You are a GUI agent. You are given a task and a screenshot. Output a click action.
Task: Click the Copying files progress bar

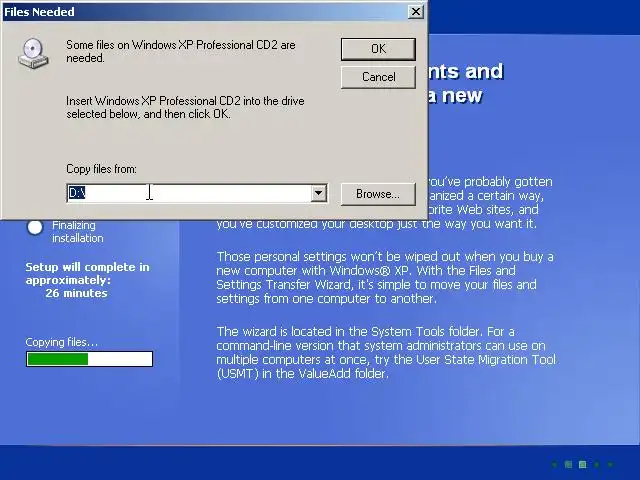pos(89,359)
